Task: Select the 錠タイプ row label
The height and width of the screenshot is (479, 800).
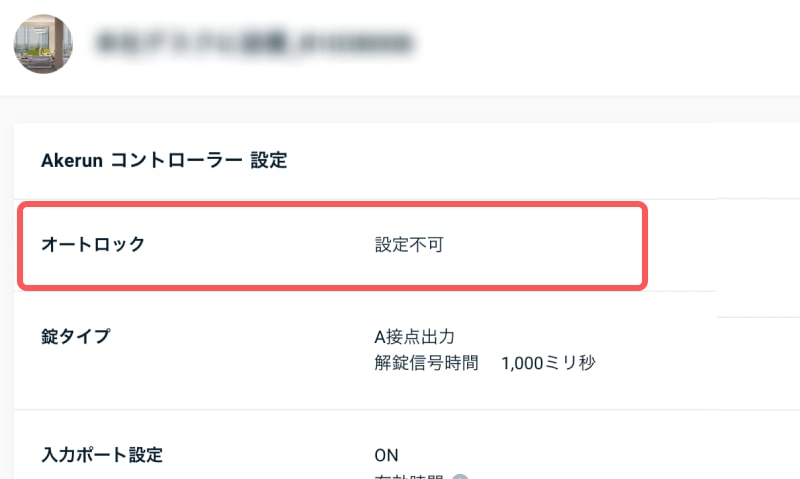Action: 76,336
